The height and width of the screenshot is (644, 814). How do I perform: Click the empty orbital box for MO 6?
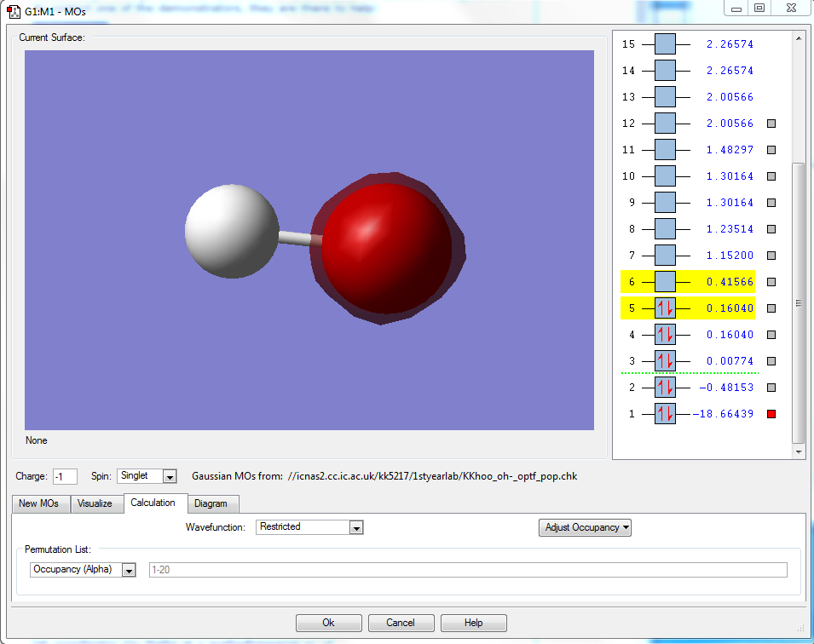665,282
